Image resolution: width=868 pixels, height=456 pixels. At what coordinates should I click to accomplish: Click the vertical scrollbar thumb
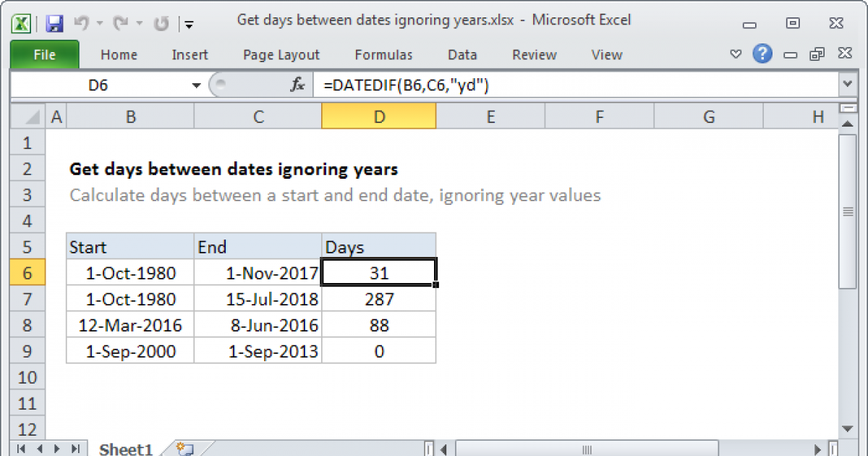coord(848,211)
